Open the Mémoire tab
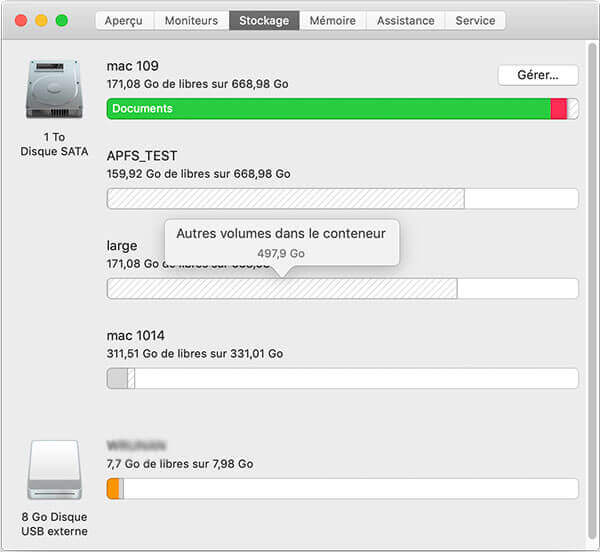 [x=333, y=21]
